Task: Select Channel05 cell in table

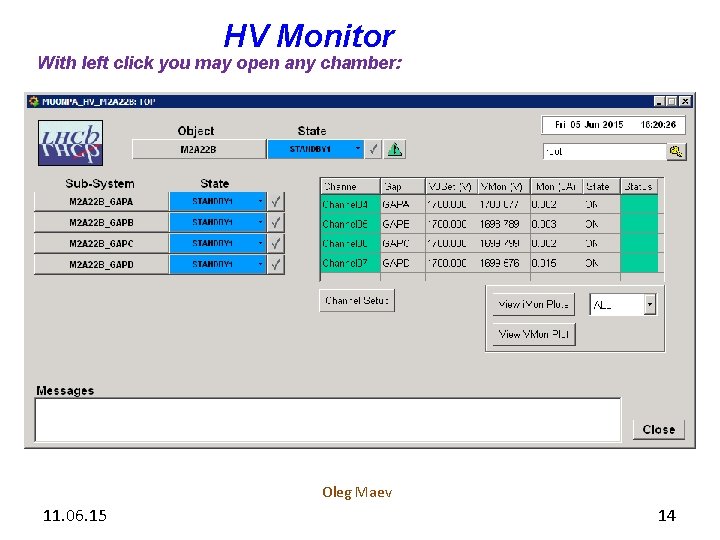Action: (x=350, y=224)
